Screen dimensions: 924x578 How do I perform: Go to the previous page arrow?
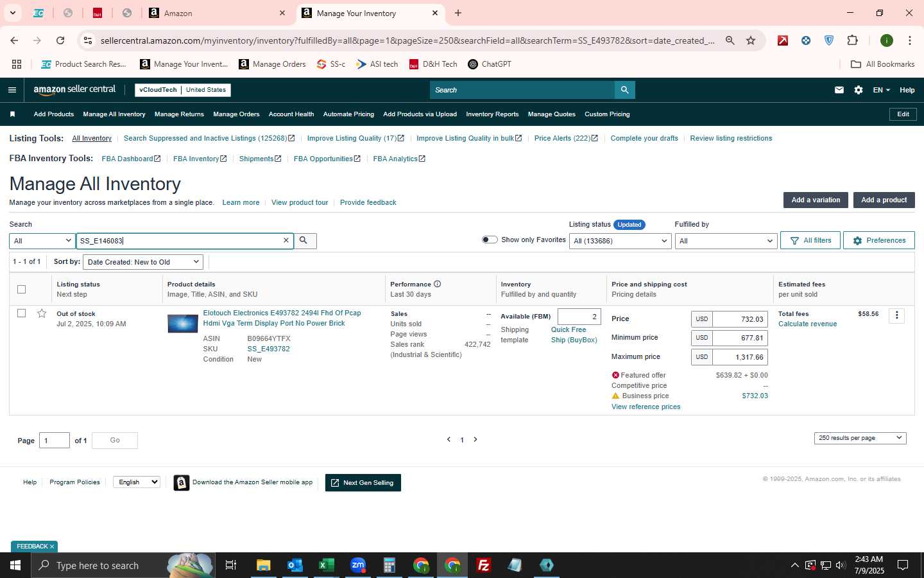tap(449, 440)
